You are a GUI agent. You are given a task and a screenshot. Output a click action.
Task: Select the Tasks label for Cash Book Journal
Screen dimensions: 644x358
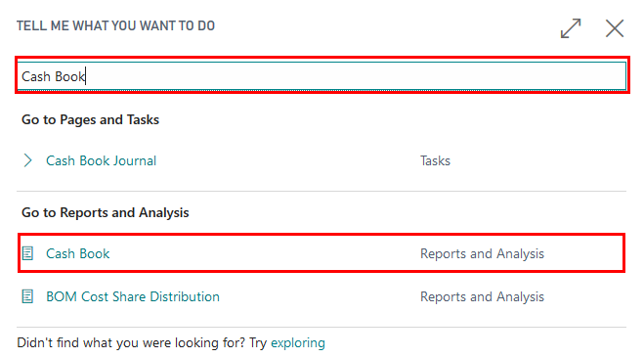(435, 160)
